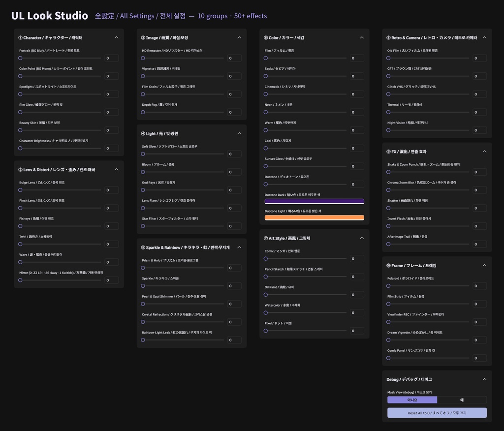Click the God Rays value field
This screenshot has width=504, height=431.
(x=234, y=190)
